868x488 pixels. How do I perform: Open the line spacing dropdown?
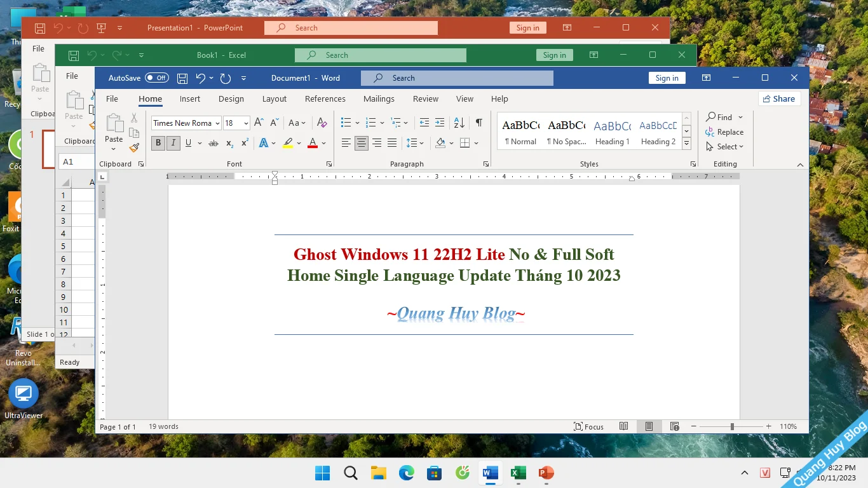pos(415,143)
